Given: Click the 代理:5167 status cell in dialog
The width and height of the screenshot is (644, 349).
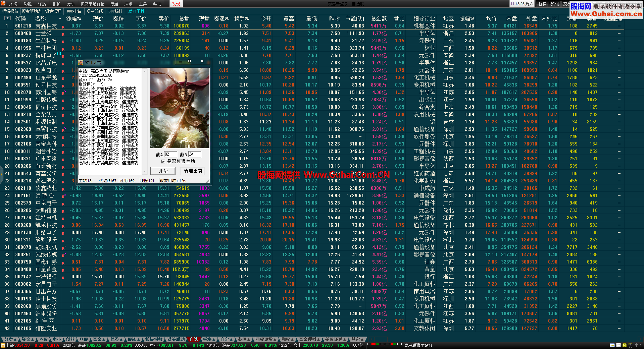Looking at the screenshot, I should coord(108,180).
